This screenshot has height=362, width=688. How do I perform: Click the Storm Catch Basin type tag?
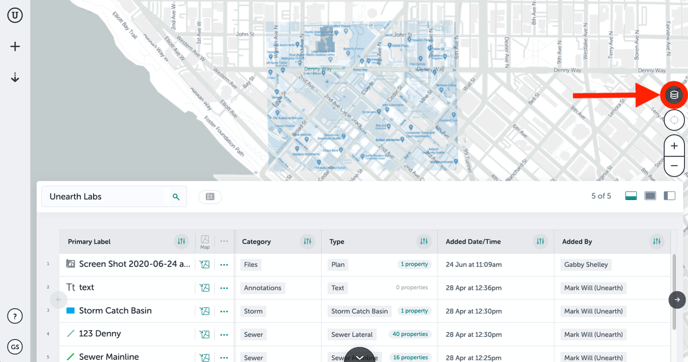tap(359, 311)
